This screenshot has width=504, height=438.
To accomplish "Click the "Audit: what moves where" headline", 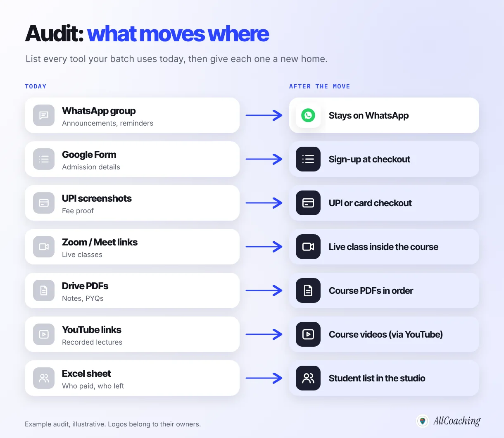I will 147,34.
